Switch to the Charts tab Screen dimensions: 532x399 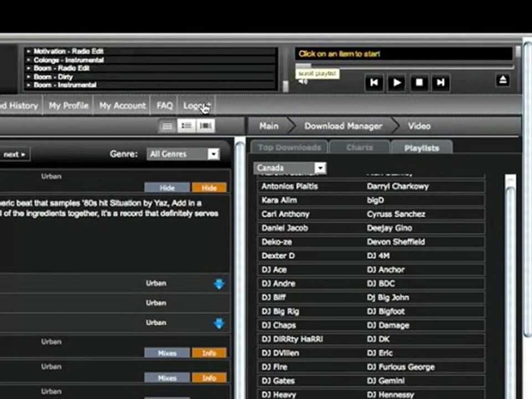click(x=360, y=147)
